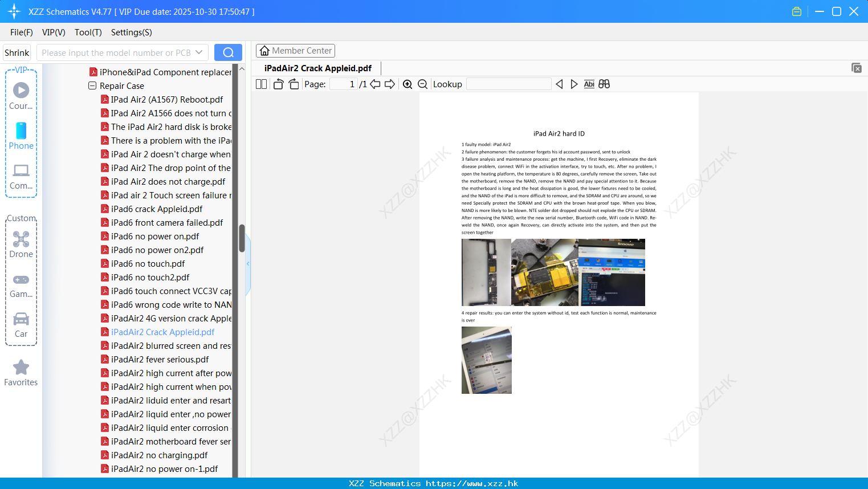
Task: Open the Settings(S) menu
Action: tap(132, 32)
